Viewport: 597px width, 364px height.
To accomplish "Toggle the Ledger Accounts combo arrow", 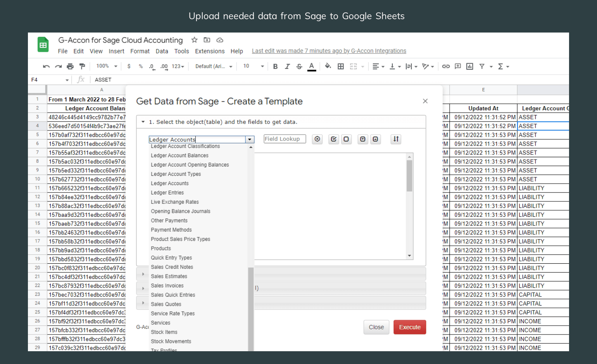I will pos(250,139).
